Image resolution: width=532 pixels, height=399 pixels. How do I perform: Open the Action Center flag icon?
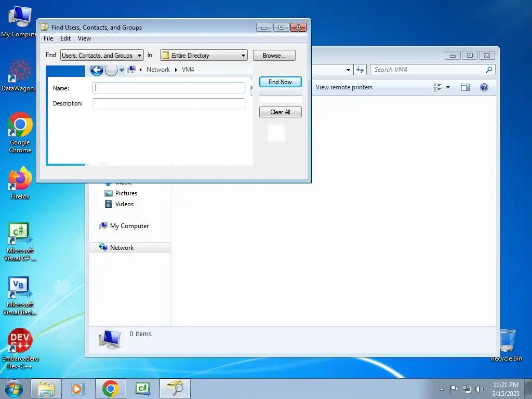[454, 389]
